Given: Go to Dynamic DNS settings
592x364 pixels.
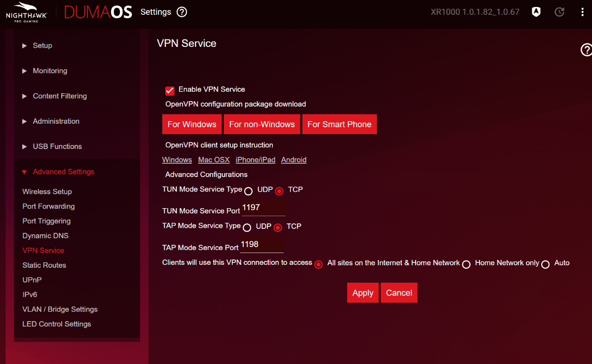Looking at the screenshot, I should (45, 236).
